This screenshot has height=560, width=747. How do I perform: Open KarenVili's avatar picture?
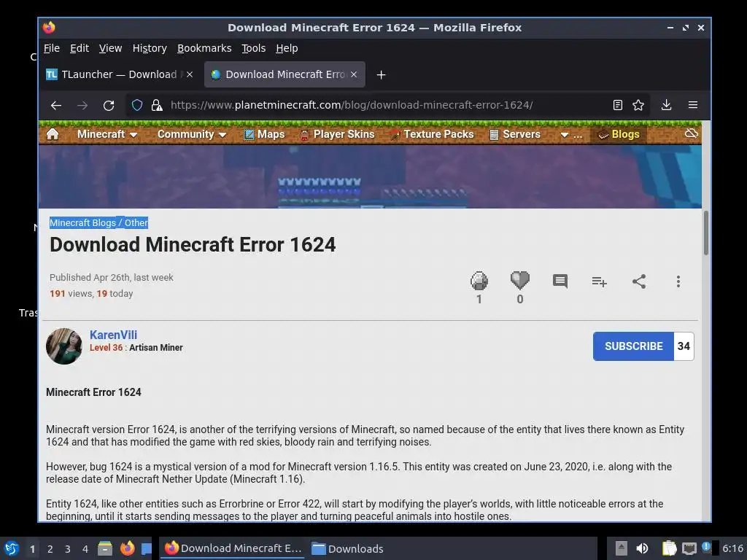64,346
